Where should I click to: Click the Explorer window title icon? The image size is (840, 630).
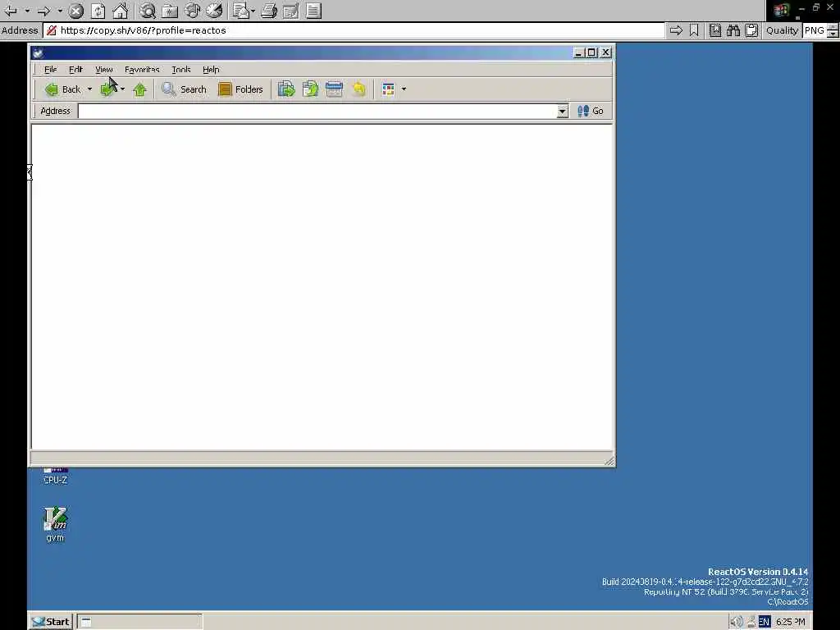[x=38, y=52]
